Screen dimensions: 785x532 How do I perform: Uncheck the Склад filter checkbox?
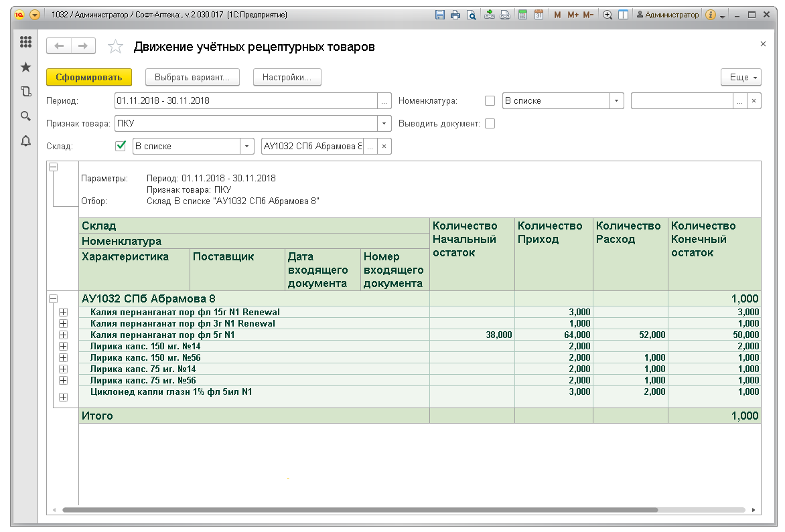pos(121,146)
